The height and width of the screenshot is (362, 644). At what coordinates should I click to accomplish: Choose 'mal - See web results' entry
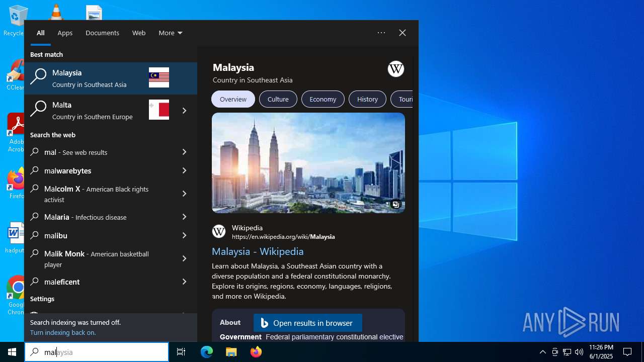99,152
